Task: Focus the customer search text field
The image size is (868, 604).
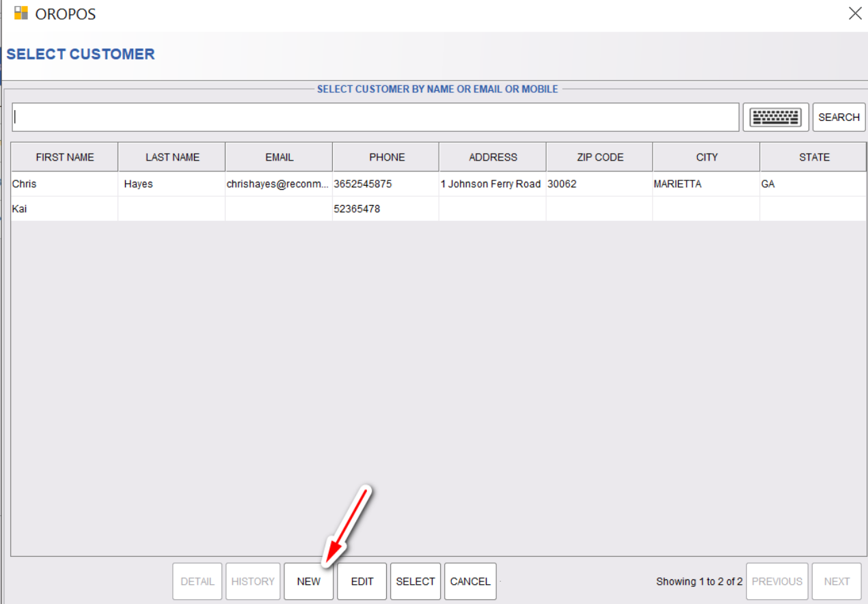Action: tap(375, 118)
